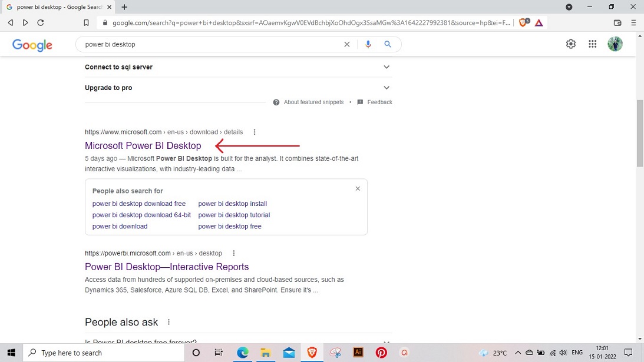
Task: Click Windows taskbar search box
Action: (x=104, y=353)
